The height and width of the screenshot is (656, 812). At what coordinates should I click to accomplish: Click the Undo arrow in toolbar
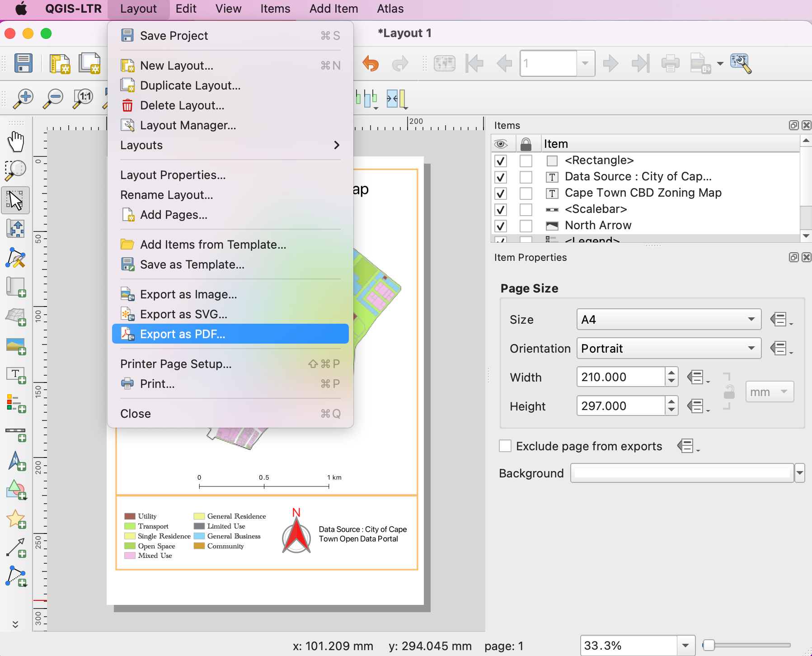[x=371, y=64]
